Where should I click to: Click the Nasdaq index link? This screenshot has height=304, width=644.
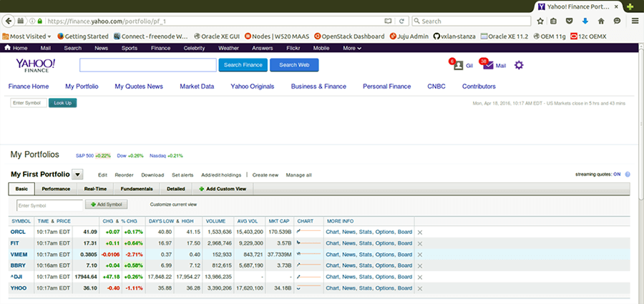pyautogui.click(x=157, y=156)
